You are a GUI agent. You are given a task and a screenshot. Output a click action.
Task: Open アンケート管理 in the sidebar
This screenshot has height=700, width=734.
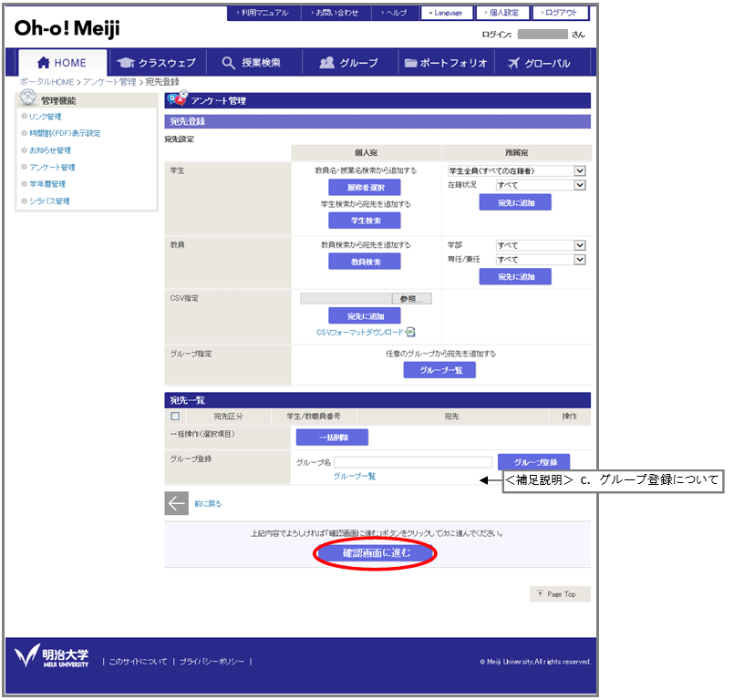coord(52,167)
